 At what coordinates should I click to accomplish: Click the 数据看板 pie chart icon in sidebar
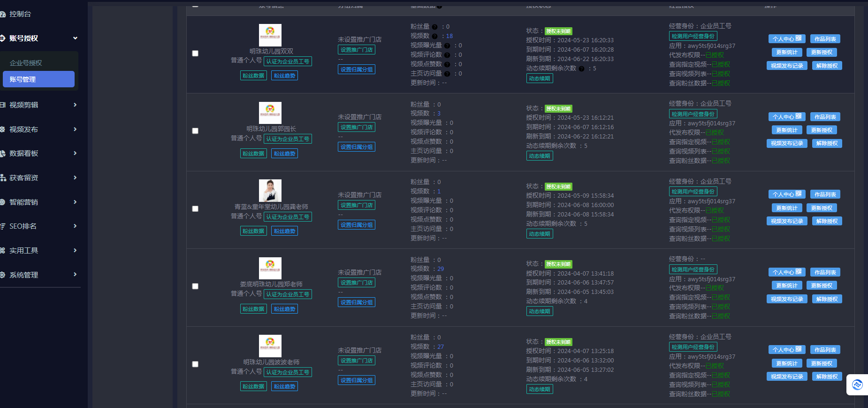coord(3,154)
